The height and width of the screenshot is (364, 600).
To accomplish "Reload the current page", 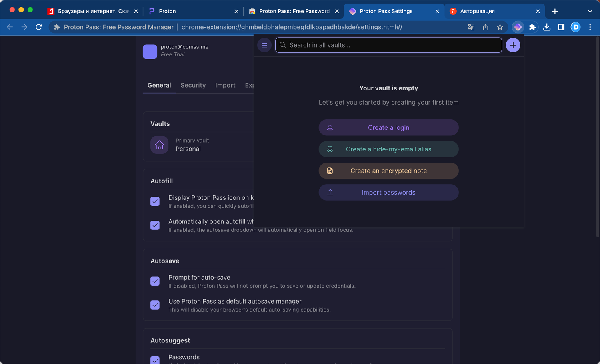I will [x=39, y=27].
